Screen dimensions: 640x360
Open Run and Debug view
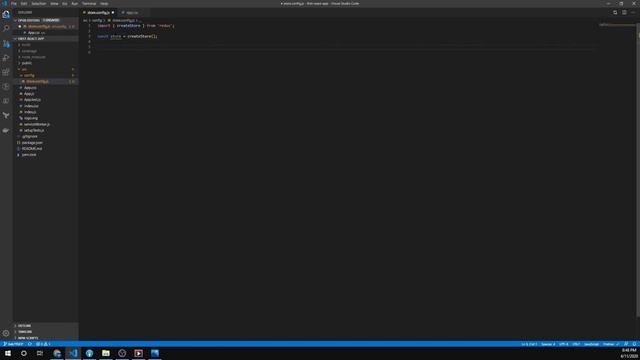6,58
